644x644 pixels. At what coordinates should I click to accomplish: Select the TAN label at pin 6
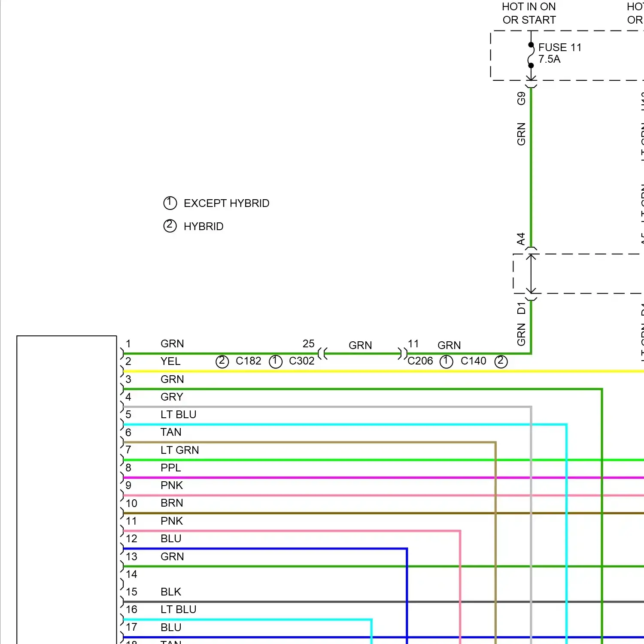point(171,432)
